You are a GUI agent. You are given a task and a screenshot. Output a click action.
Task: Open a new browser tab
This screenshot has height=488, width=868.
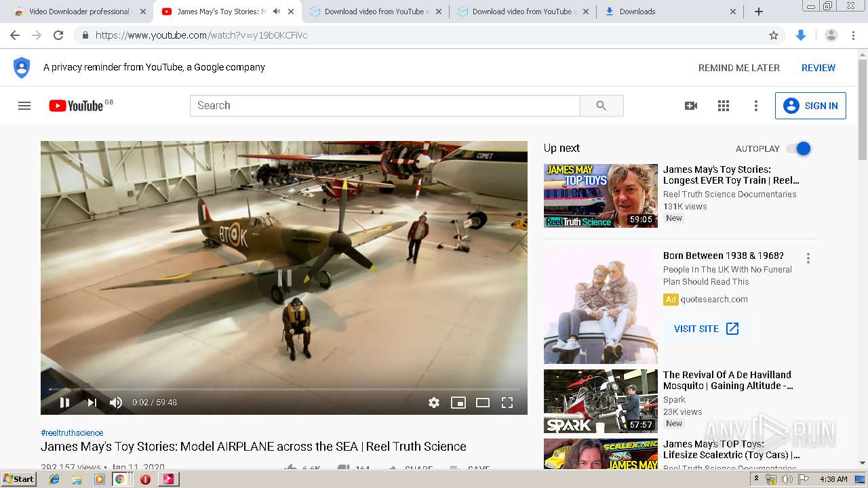759,12
